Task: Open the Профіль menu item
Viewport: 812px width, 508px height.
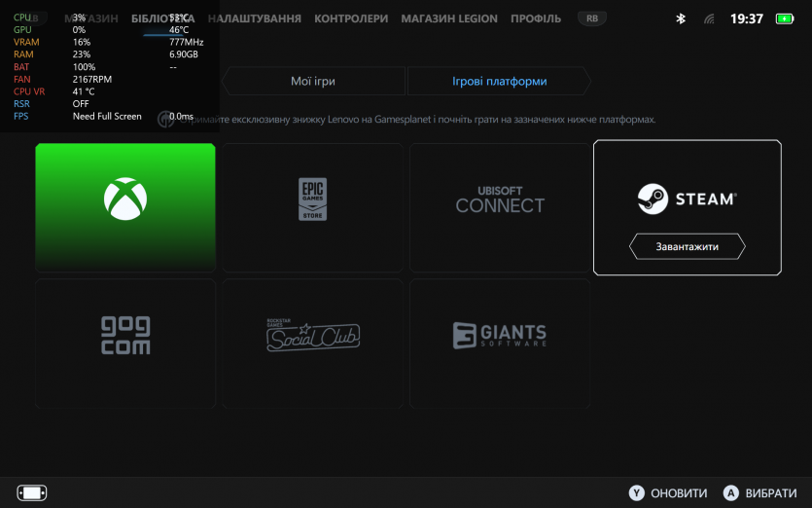Action: click(x=536, y=18)
